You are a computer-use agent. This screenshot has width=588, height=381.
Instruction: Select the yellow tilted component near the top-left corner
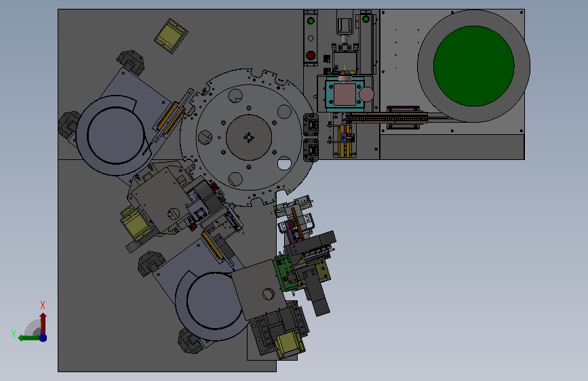[171, 36]
